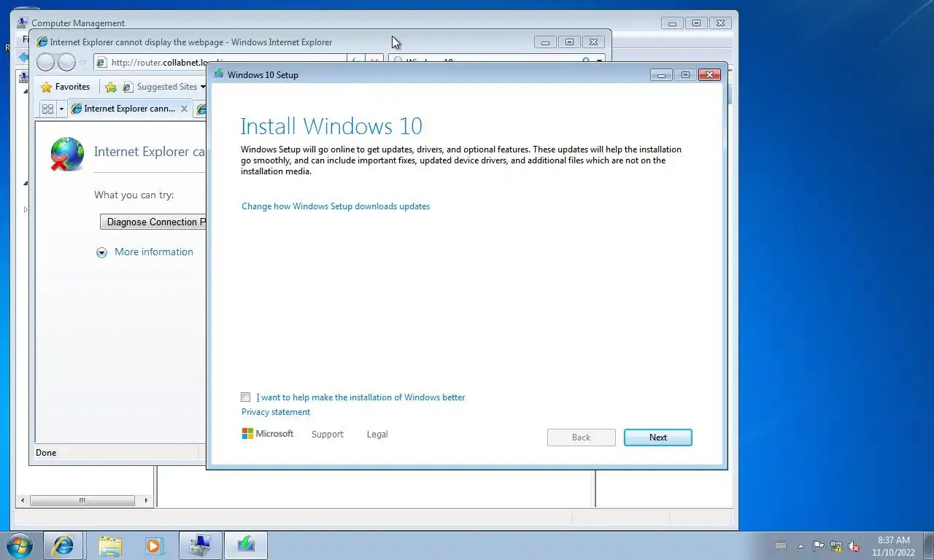The height and width of the screenshot is (560, 934).
Task: Click the 'Done' text in the IE status bar
Action: (46, 453)
